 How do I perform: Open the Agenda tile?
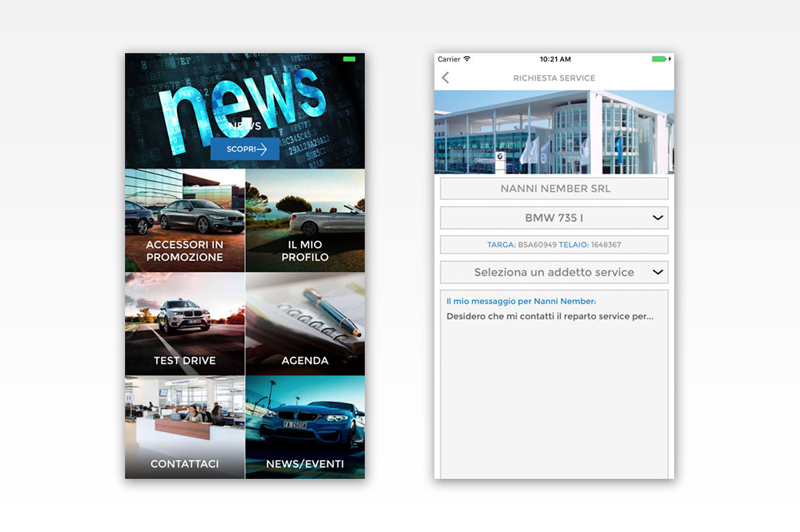(305, 324)
